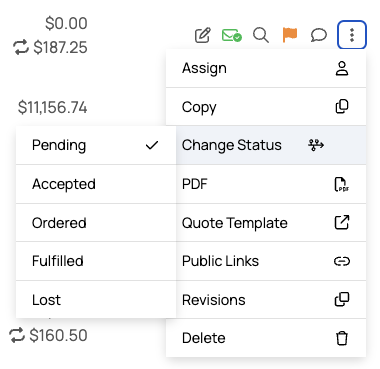The height and width of the screenshot is (369, 380).
Task: Click the magnifying glass preview icon
Action: click(x=261, y=35)
